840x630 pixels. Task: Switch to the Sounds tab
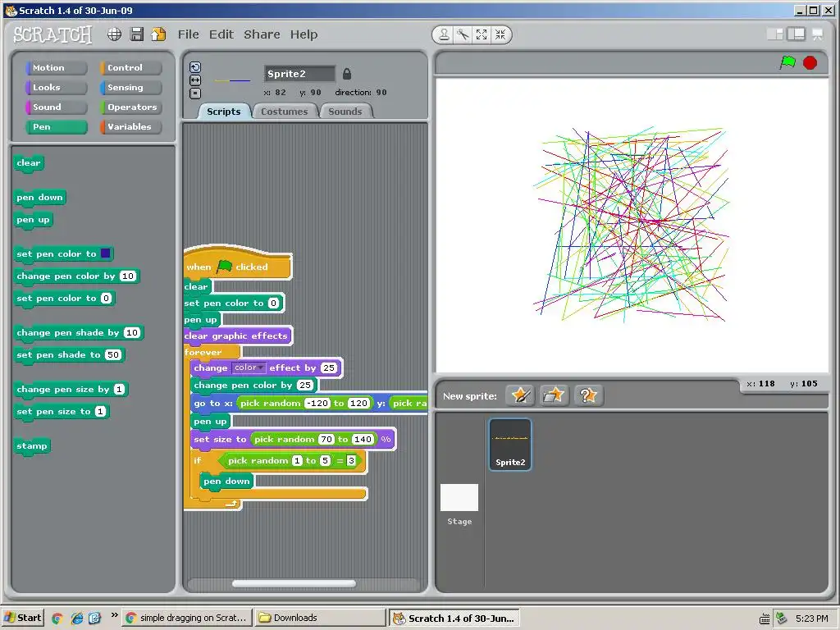[x=345, y=112]
